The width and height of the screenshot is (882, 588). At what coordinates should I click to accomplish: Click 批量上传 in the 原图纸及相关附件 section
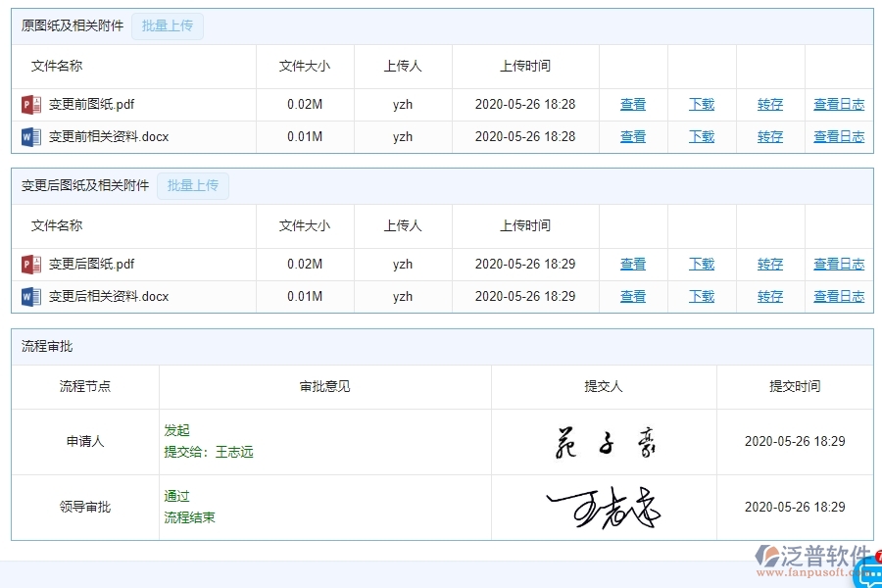167,25
